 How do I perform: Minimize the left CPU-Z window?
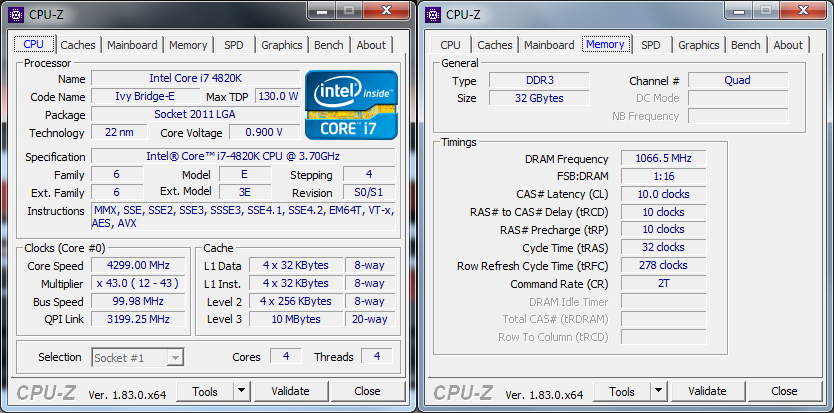pyautogui.click(x=322, y=9)
